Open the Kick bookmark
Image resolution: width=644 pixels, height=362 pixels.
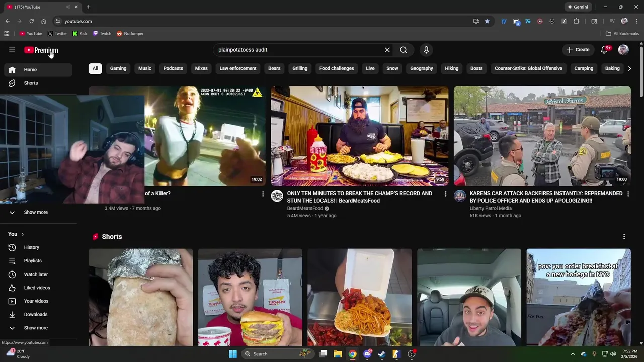(80, 34)
